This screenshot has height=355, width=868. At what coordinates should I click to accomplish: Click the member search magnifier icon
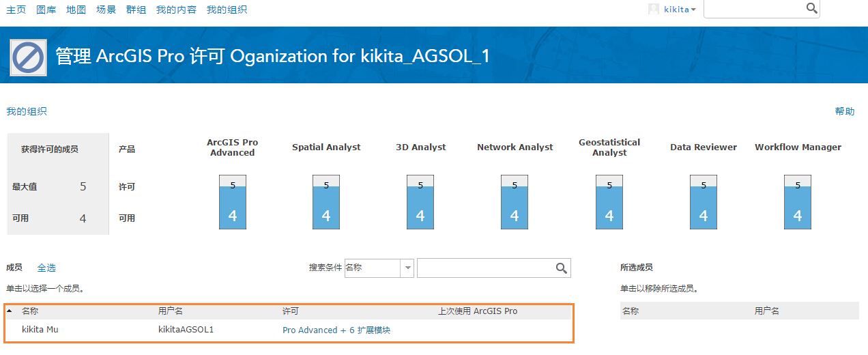562,268
